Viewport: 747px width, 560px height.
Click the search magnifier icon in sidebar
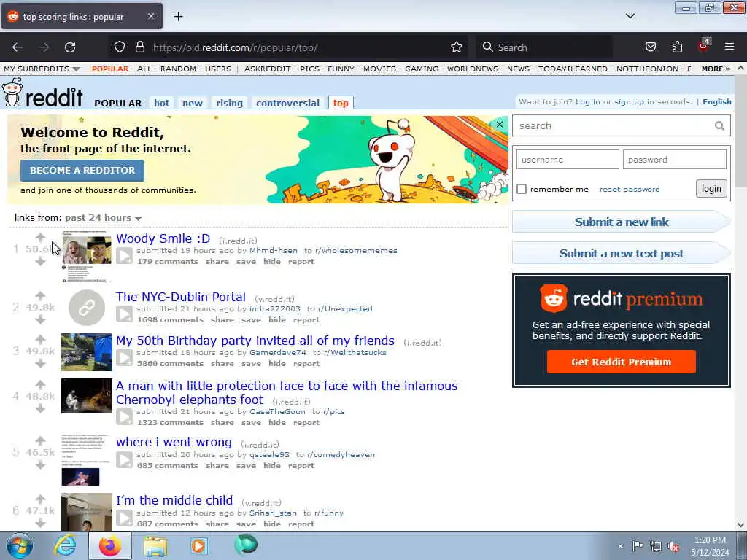coord(719,125)
